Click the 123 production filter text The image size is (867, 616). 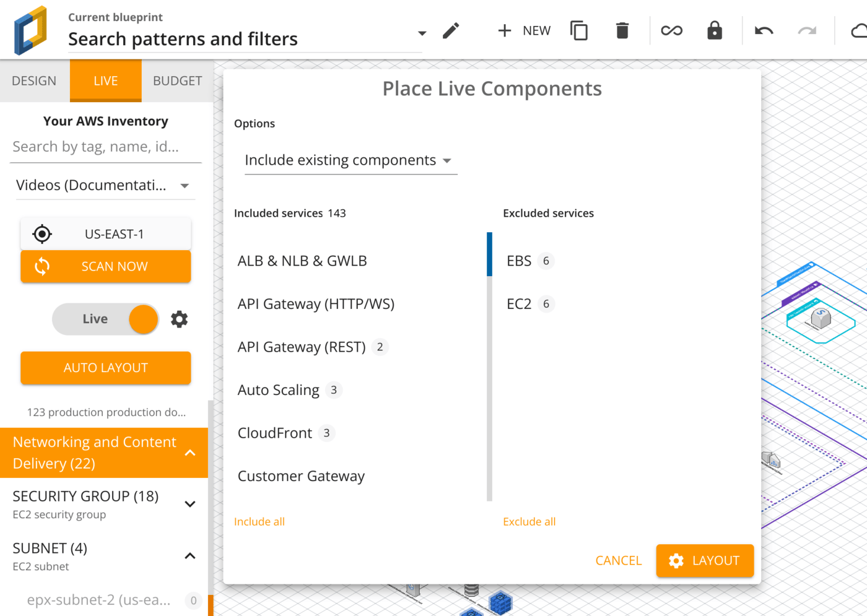(106, 412)
